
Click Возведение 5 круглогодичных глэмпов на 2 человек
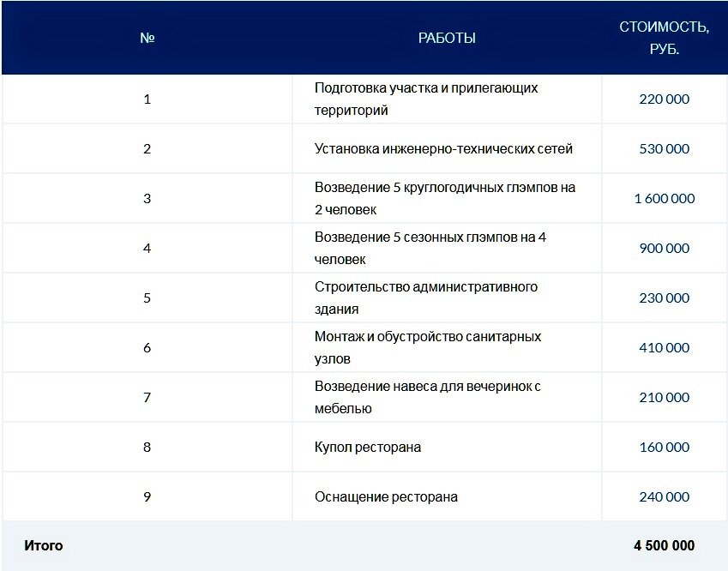click(x=446, y=197)
